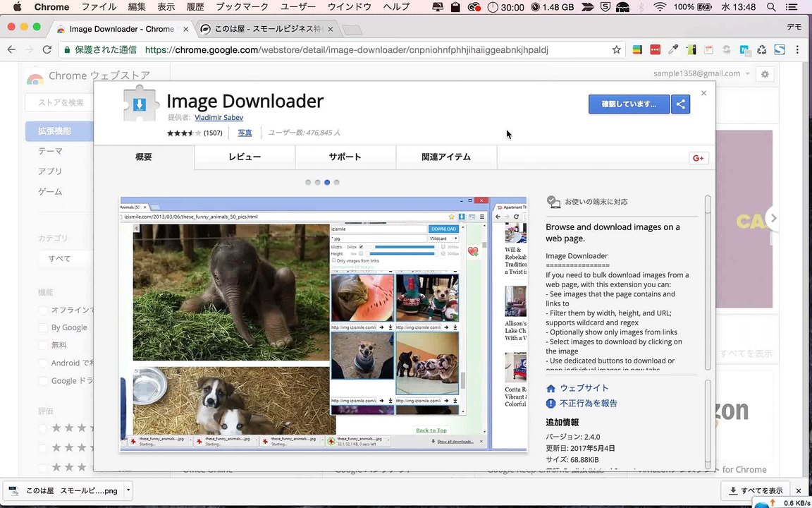Toggle the Google ドライブ filter checkbox

click(43, 380)
